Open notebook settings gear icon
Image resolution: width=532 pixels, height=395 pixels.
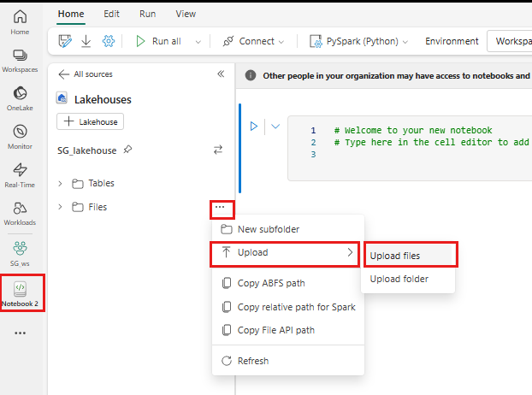[109, 41]
